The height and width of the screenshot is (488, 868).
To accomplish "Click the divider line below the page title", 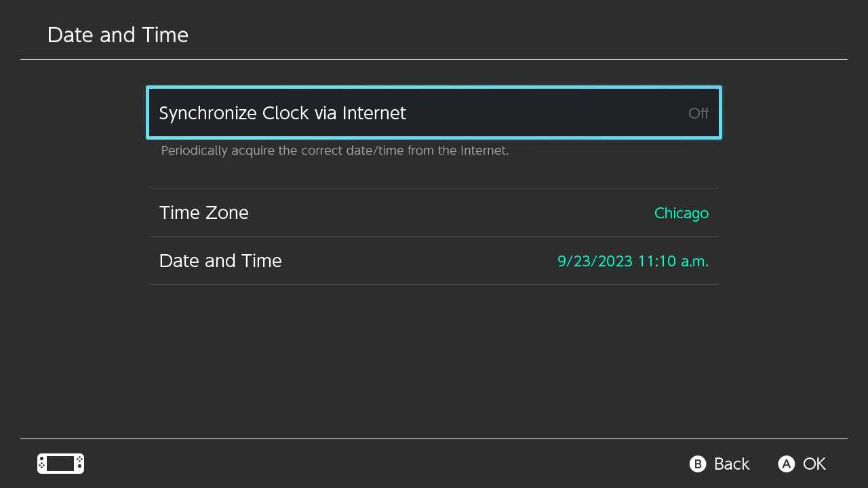I will (x=434, y=60).
